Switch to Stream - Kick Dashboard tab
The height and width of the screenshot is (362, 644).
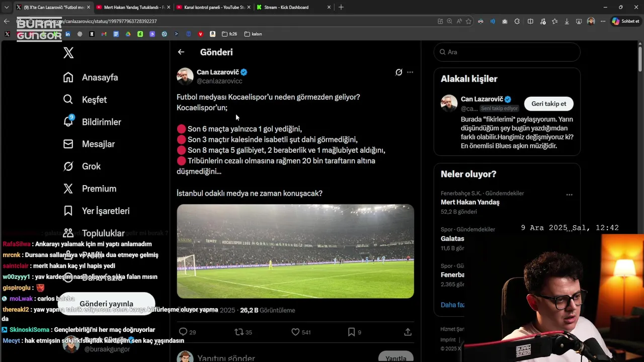click(x=294, y=7)
